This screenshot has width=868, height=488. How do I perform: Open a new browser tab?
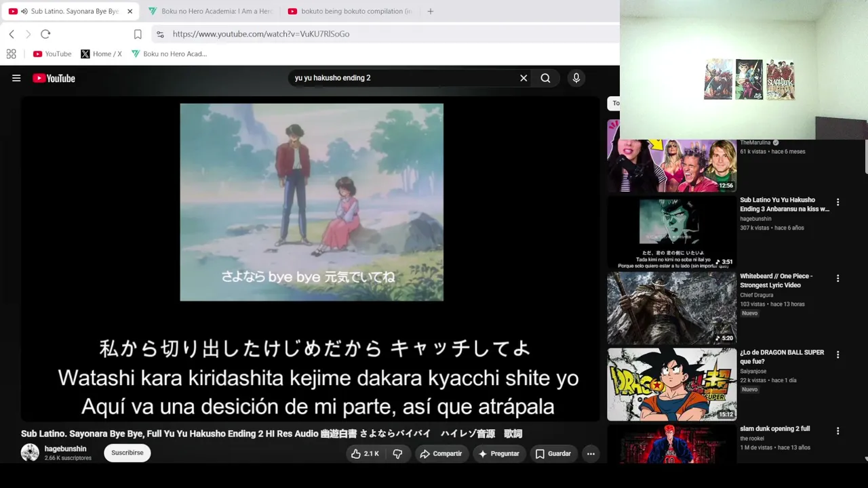(430, 12)
